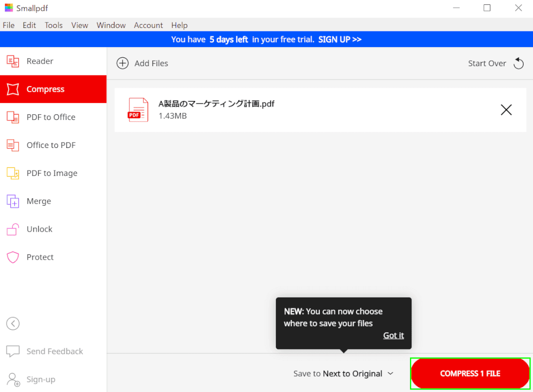
Task: Dismiss the tooltip with Got it
Action: [393, 335]
